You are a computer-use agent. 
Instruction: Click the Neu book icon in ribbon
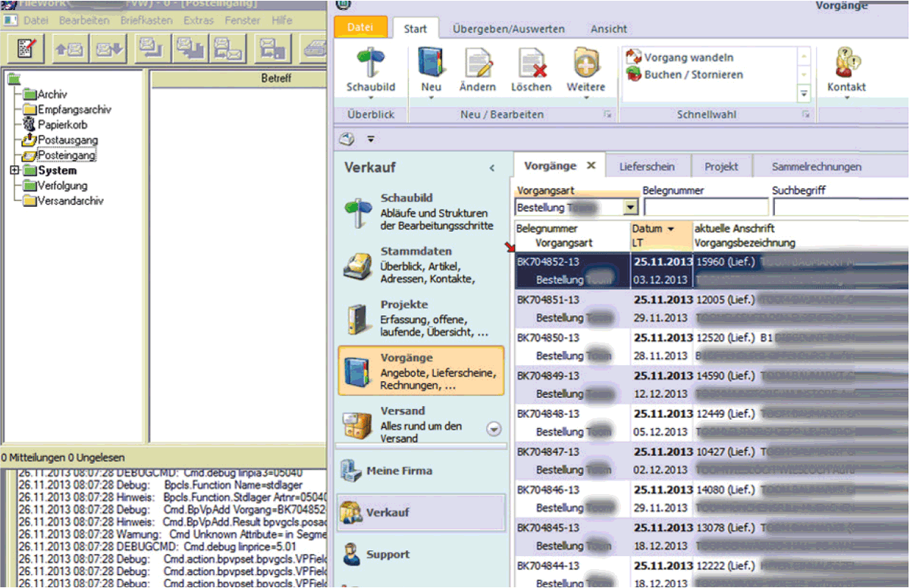[x=431, y=71]
